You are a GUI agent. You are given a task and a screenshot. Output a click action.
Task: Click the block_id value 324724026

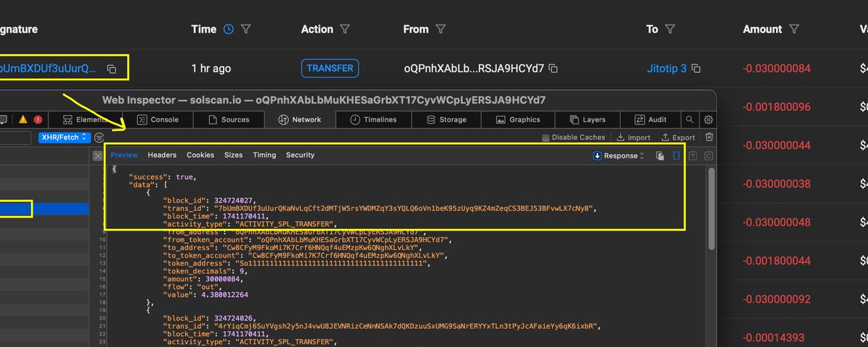coord(233,320)
